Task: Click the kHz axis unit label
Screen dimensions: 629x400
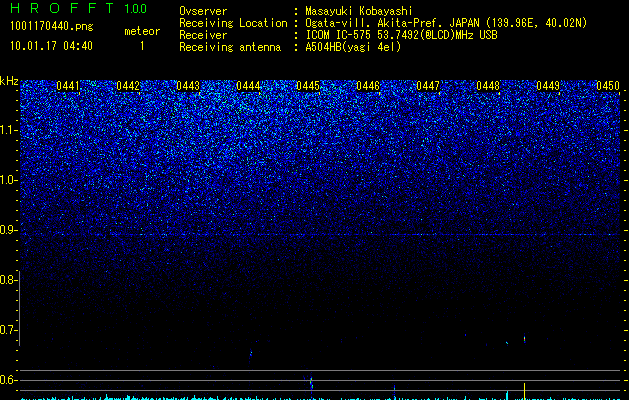Action: tap(9, 81)
